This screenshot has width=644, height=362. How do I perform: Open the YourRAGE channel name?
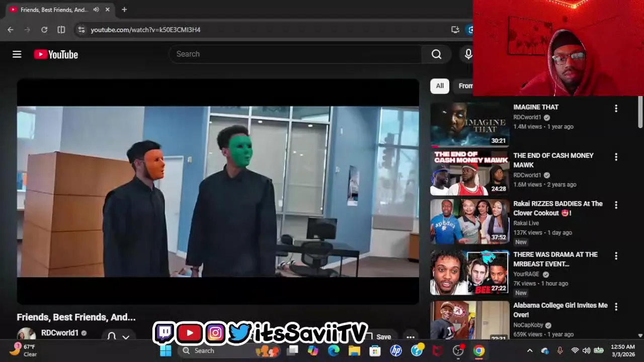pos(526,274)
